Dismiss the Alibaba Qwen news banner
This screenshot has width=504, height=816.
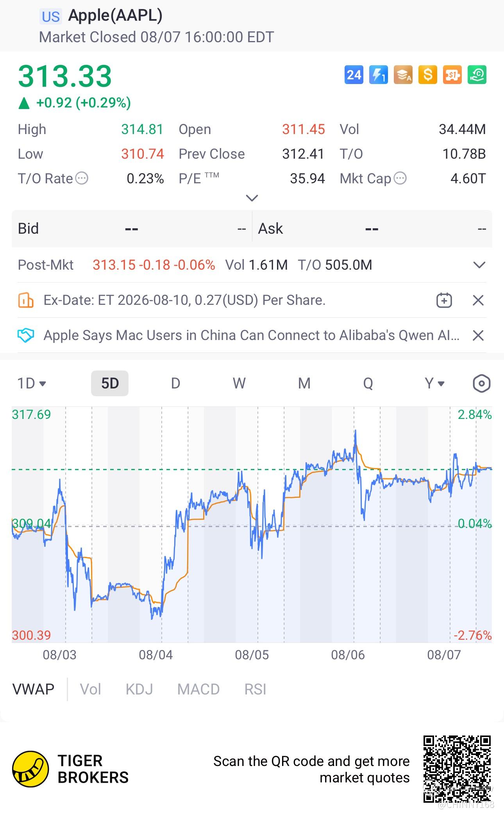click(x=478, y=335)
